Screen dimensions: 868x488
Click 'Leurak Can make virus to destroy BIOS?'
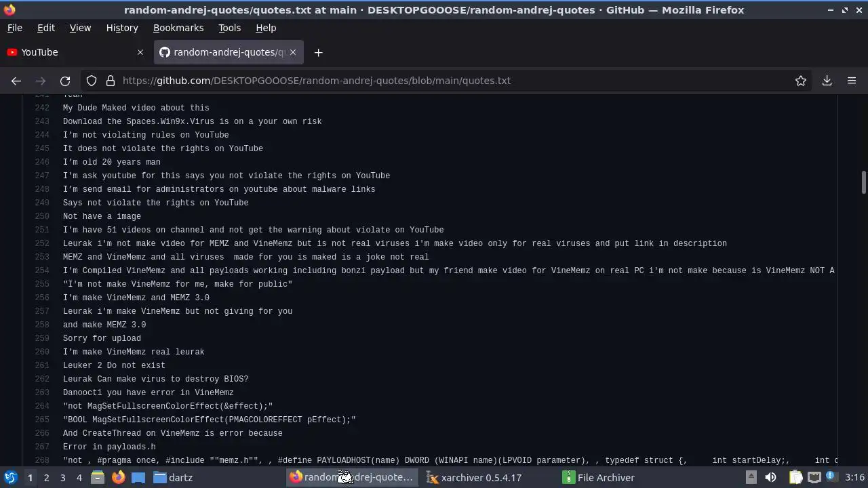(156, 379)
